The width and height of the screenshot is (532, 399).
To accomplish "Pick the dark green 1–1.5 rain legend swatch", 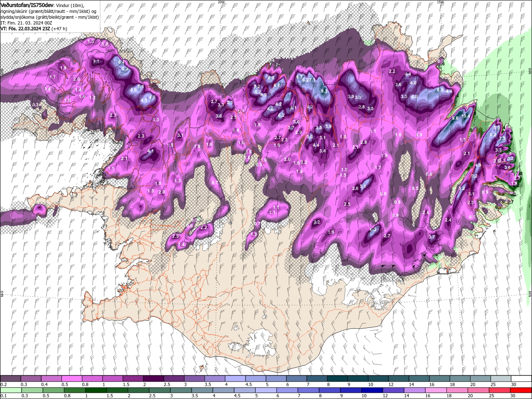I will pyautogui.click(x=96, y=390).
